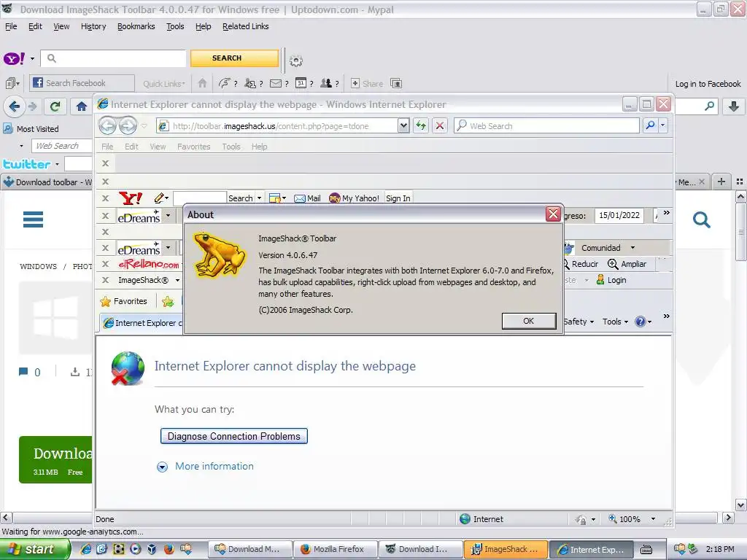The image size is (747, 560).
Task: Click the IE Web Search box
Action: click(546, 125)
